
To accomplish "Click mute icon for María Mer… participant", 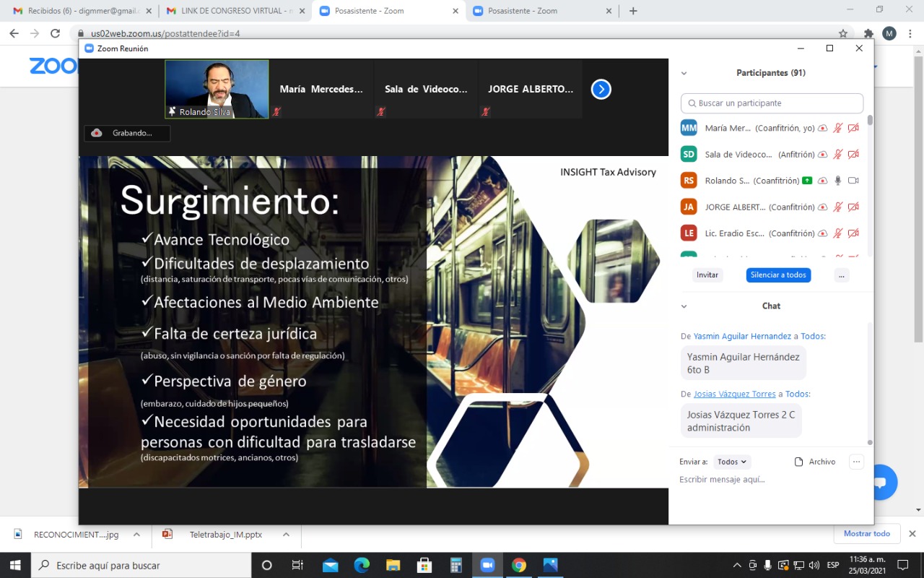I will [838, 128].
